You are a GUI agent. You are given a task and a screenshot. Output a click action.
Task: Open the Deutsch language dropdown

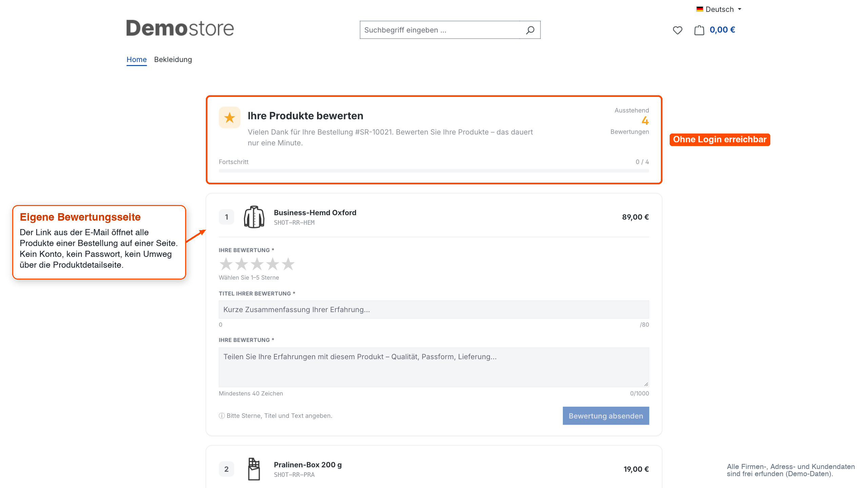719,9
